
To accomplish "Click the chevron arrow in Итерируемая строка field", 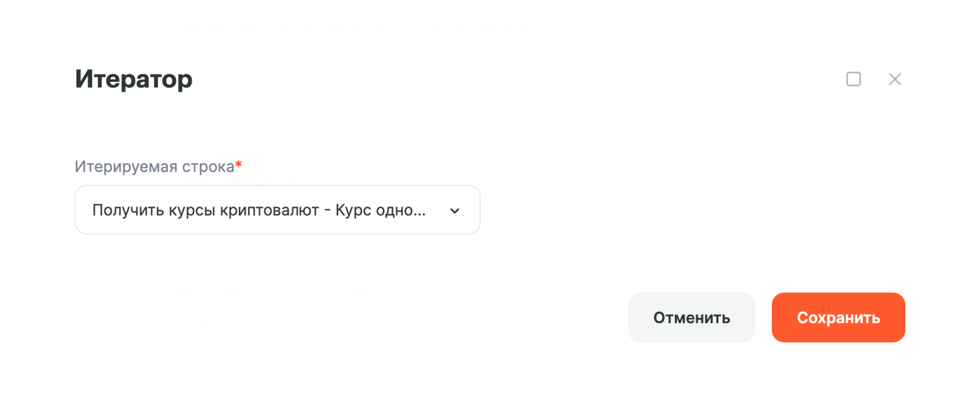I will (x=454, y=210).
